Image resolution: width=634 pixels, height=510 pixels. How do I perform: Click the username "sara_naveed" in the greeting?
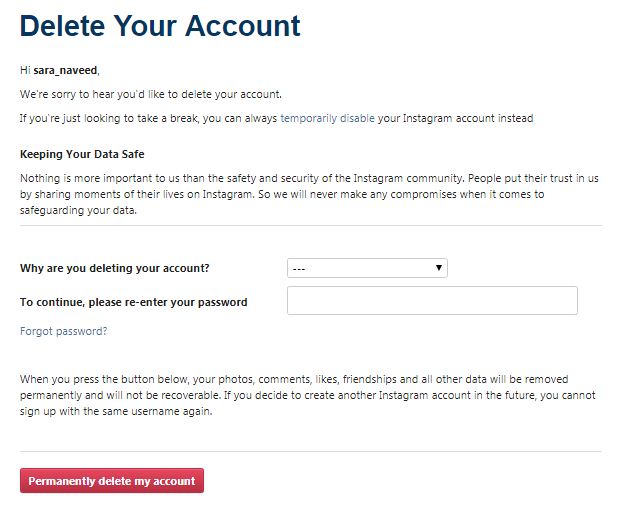pyautogui.click(x=65, y=70)
